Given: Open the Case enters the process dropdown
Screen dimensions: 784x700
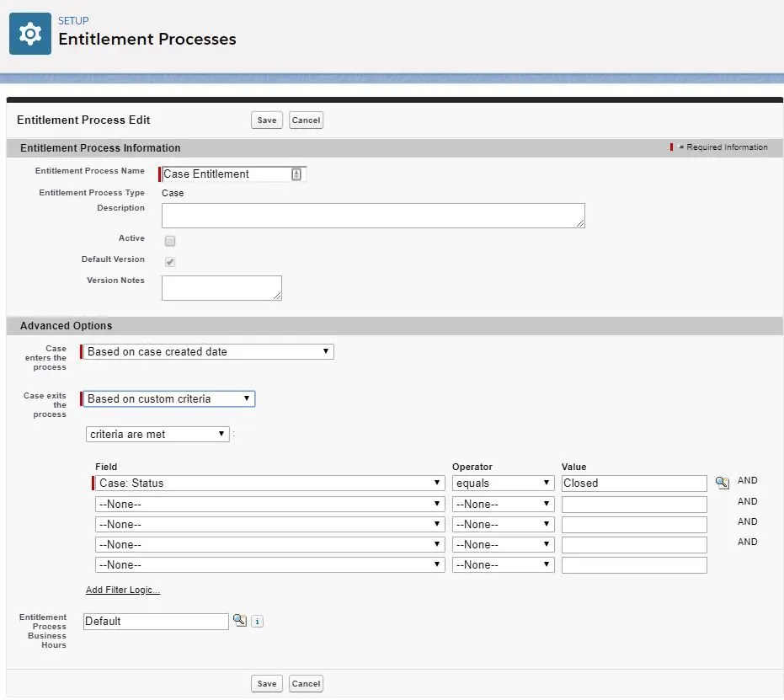Looking at the screenshot, I should click(209, 351).
